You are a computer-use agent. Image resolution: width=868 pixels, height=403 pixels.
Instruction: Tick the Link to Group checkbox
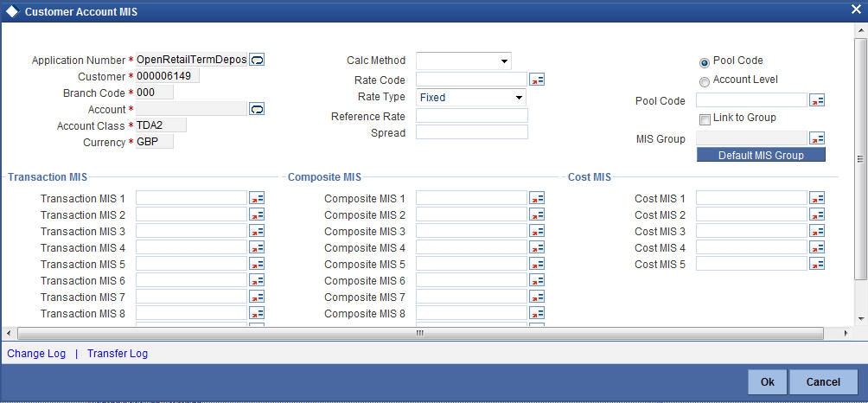(705, 119)
